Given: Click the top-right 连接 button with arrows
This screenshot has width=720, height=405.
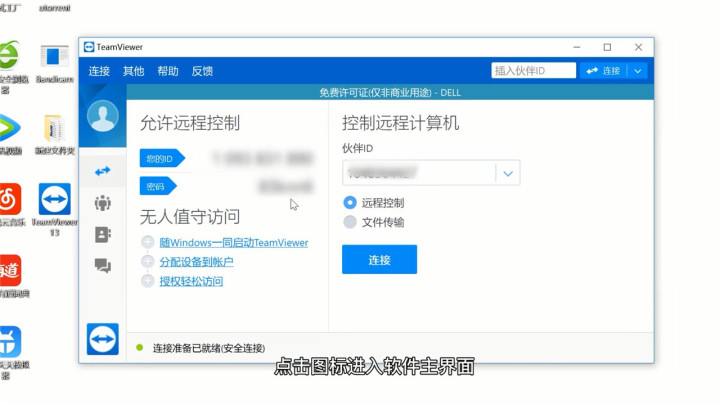Looking at the screenshot, I should (604, 71).
